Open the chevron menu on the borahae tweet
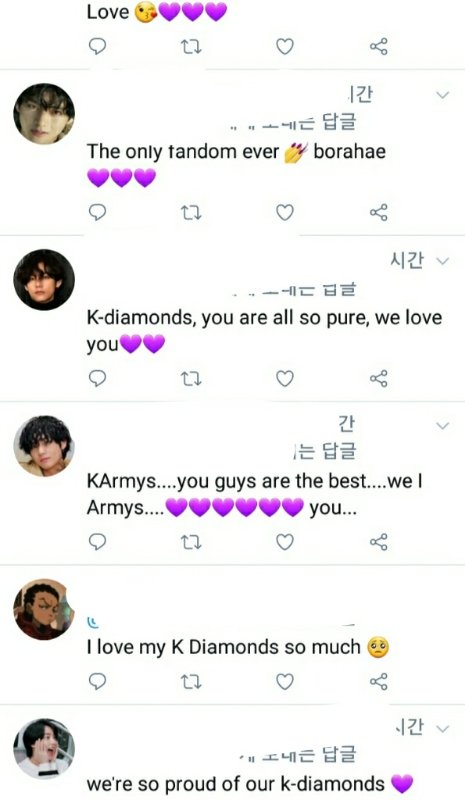The height and width of the screenshot is (800, 465). point(443,95)
